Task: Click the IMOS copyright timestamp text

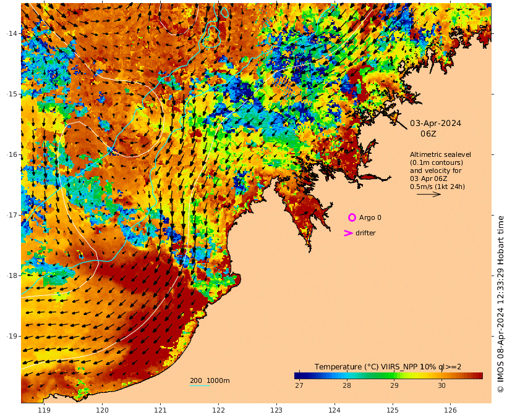Action: pos(501,304)
